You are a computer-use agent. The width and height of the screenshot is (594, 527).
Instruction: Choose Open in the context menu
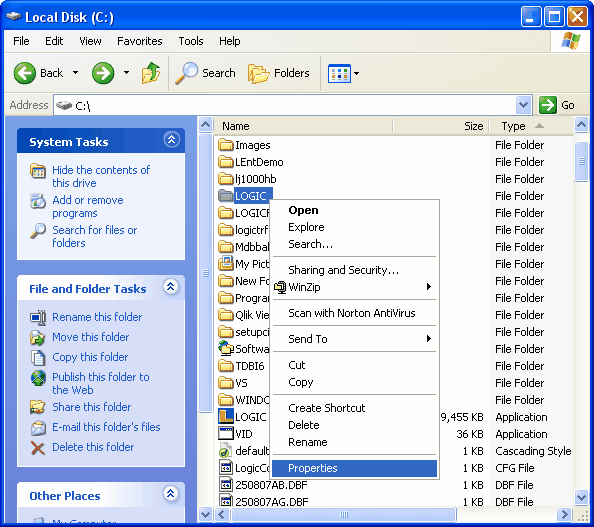coord(354,210)
